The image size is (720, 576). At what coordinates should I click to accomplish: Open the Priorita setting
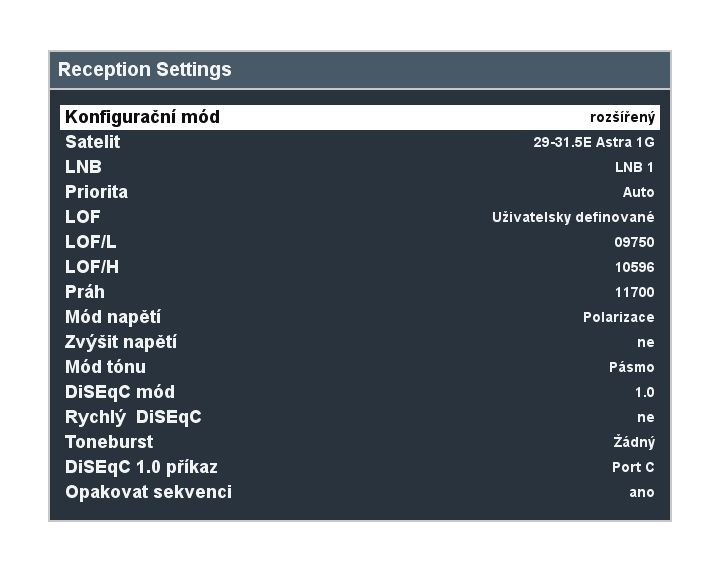click(x=360, y=192)
